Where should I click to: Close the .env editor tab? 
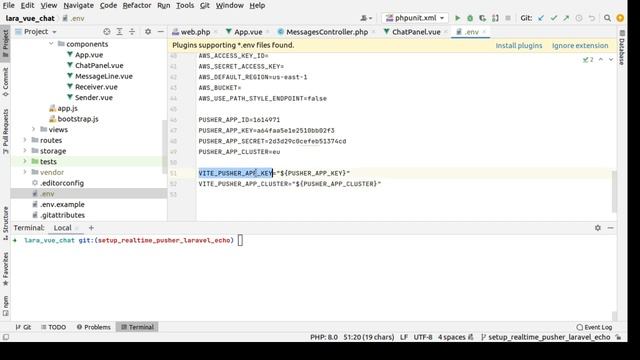(484, 32)
